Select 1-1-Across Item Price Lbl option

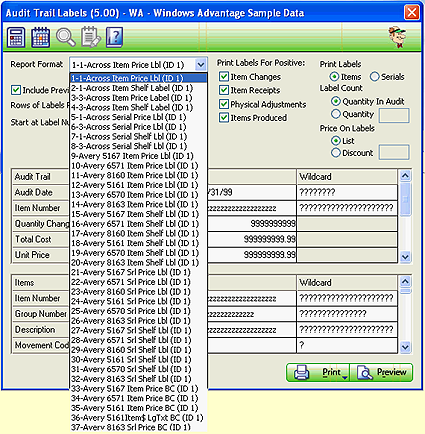coord(138,78)
